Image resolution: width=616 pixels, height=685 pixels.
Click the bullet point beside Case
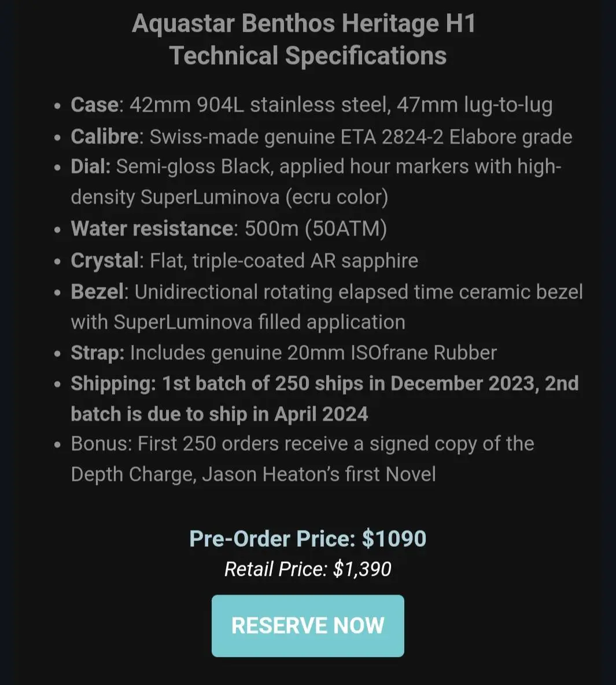pyautogui.click(x=57, y=106)
